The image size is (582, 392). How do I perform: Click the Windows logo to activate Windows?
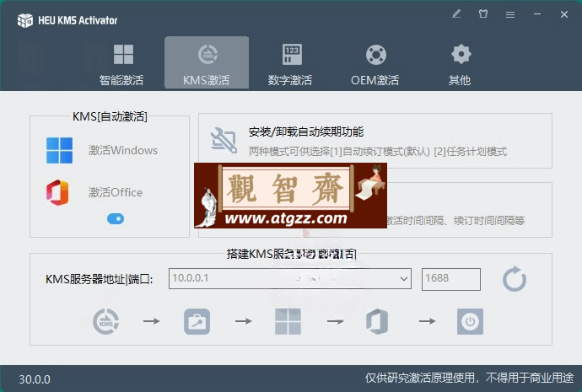(59, 151)
